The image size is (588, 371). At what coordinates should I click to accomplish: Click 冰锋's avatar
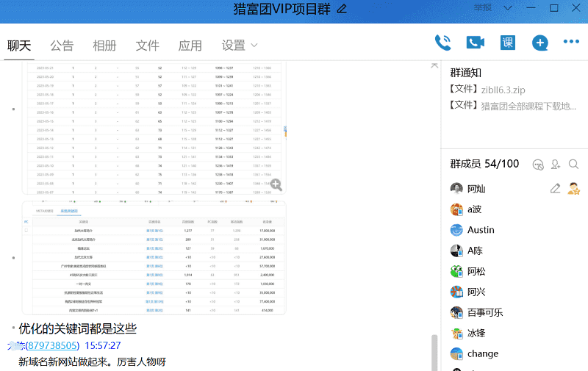[x=456, y=333]
